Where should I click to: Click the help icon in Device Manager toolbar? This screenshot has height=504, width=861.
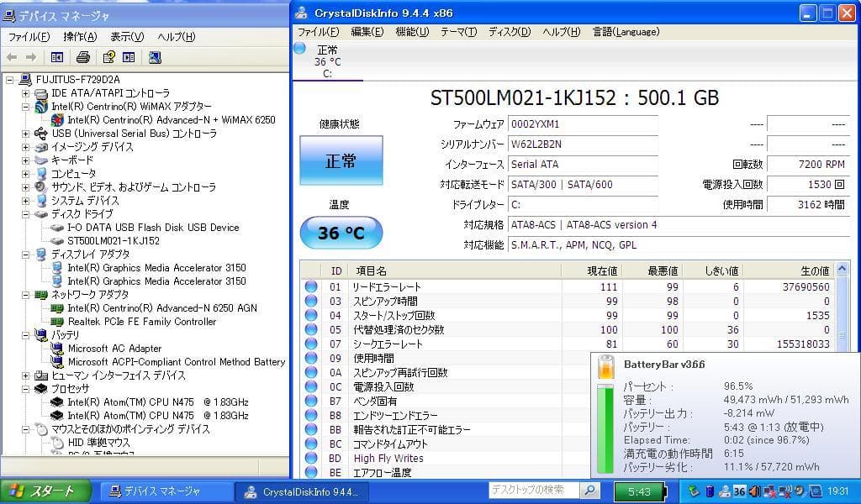[x=109, y=57]
